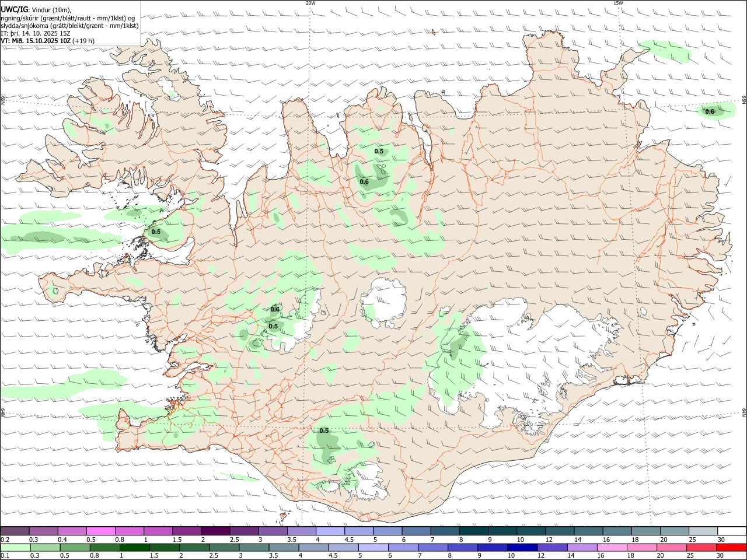747x560 pixels.
Task: Click the '0.2' label in snow legend
Action: coord(5,540)
